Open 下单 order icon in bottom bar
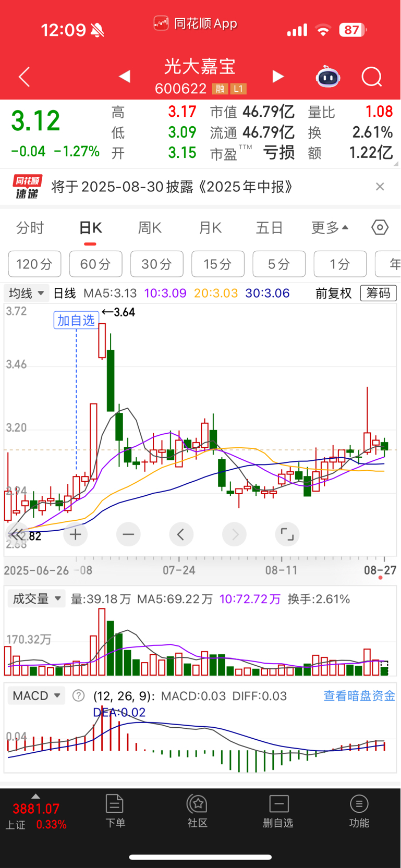The width and height of the screenshot is (401, 868). [115, 811]
